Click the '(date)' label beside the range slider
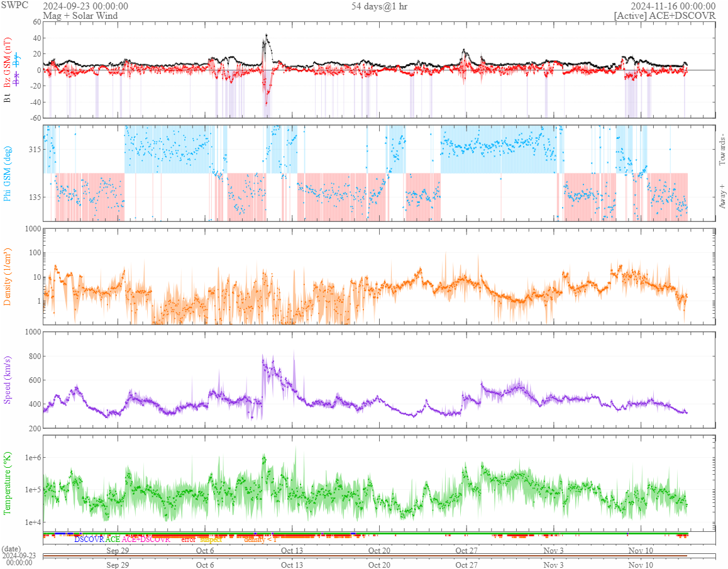Screen dimensions: 728x569 (x=11, y=549)
